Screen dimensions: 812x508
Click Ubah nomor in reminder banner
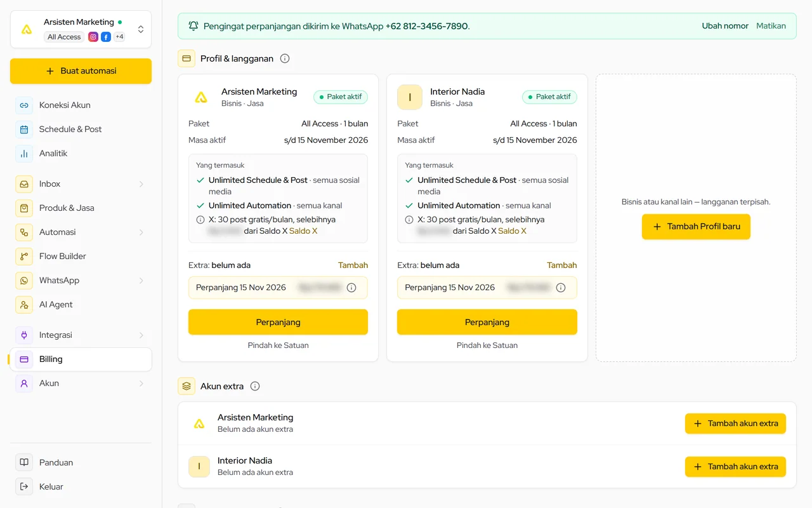725,26
